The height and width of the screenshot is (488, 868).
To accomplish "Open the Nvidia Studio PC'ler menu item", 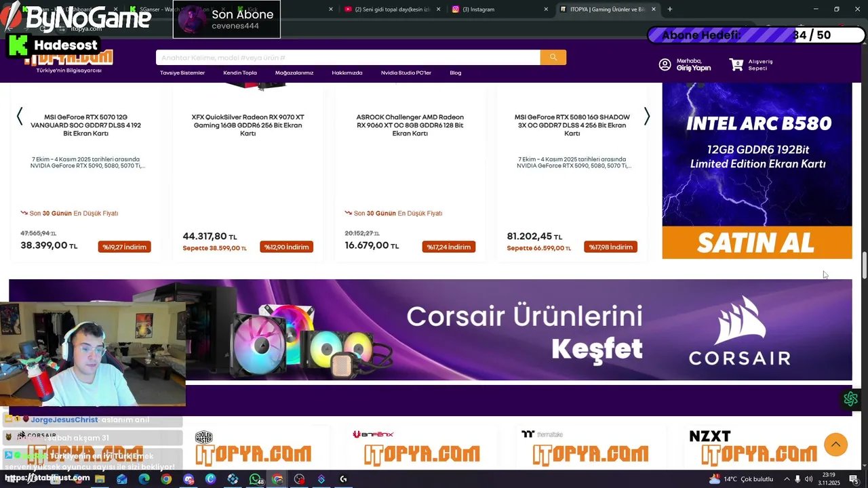I will [406, 73].
